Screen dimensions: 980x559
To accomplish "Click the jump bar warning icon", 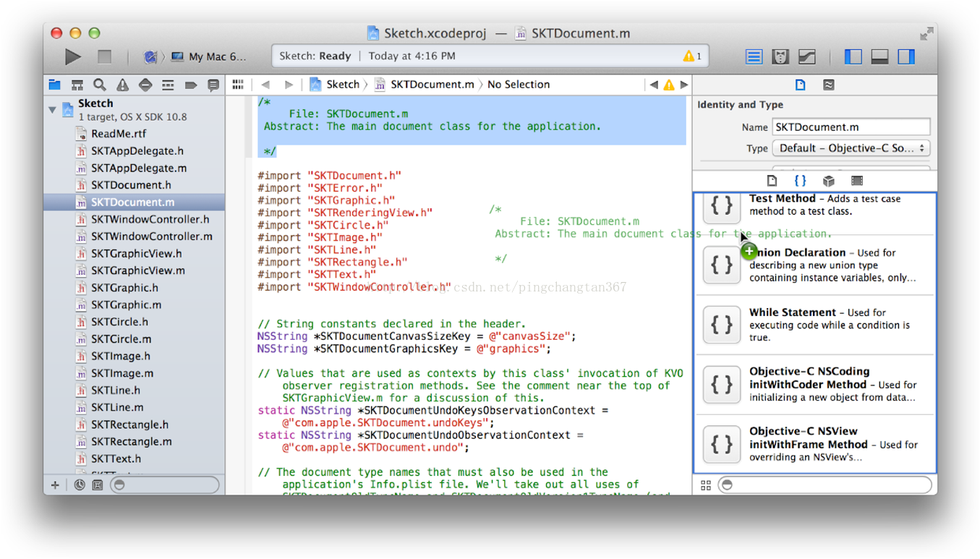I will (669, 85).
